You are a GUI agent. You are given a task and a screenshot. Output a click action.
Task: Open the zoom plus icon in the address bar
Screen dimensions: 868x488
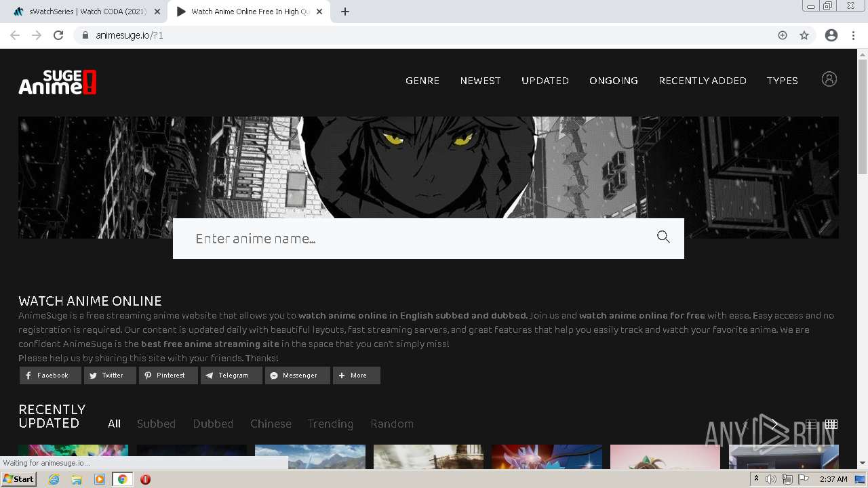point(783,35)
